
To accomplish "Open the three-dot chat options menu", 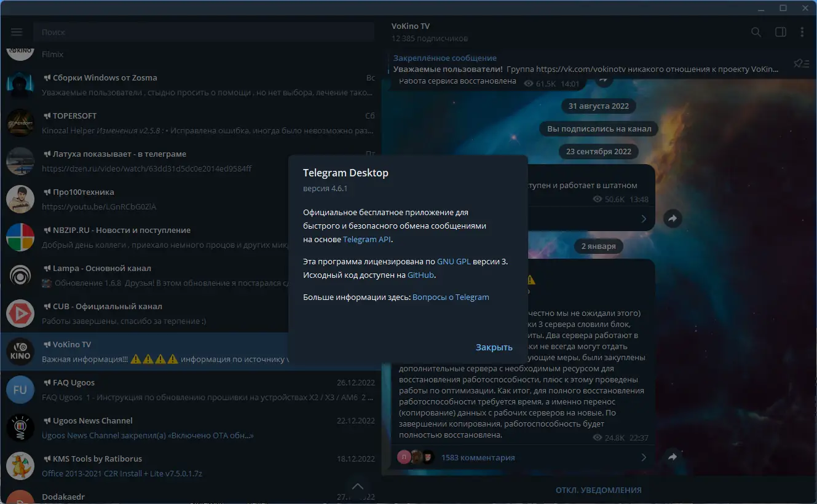I will pyautogui.click(x=802, y=32).
